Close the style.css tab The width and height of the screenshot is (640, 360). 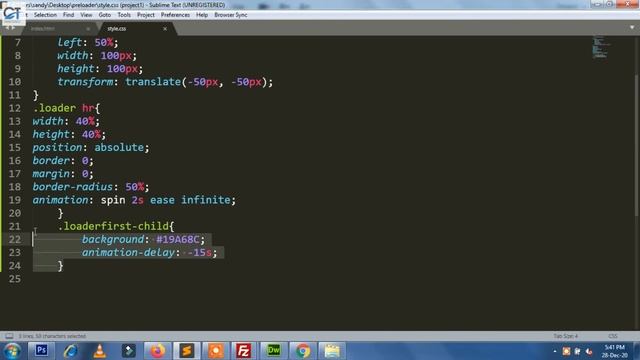[x=165, y=29]
